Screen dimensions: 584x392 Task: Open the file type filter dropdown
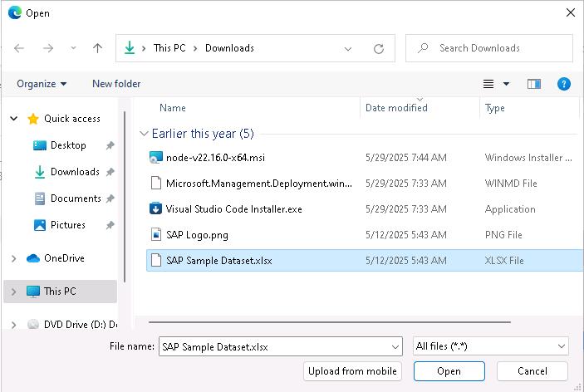[x=490, y=346]
